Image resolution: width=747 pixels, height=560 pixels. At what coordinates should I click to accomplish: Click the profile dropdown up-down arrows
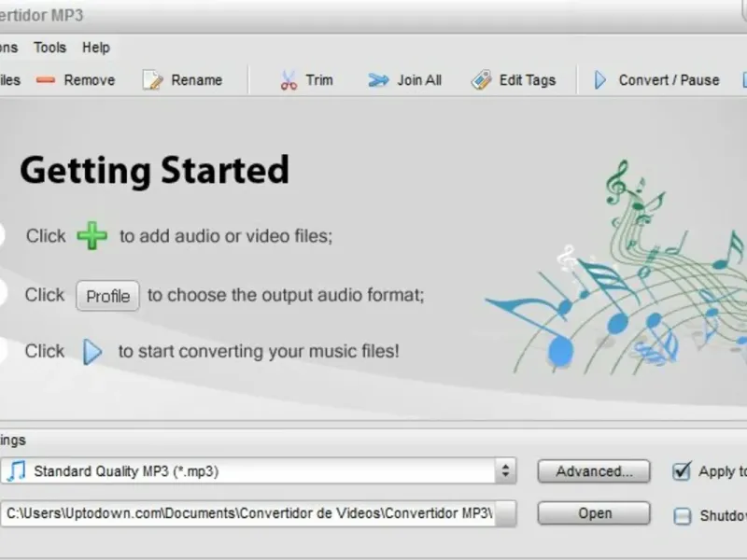(505, 471)
